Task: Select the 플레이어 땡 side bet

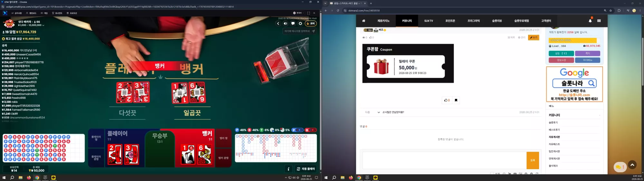Action: point(96,138)
